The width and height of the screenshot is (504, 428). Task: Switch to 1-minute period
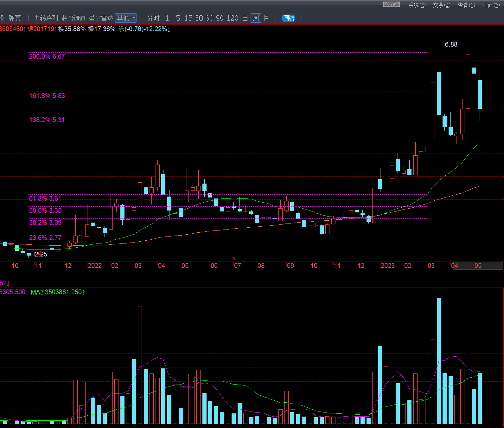pos(167,18)
